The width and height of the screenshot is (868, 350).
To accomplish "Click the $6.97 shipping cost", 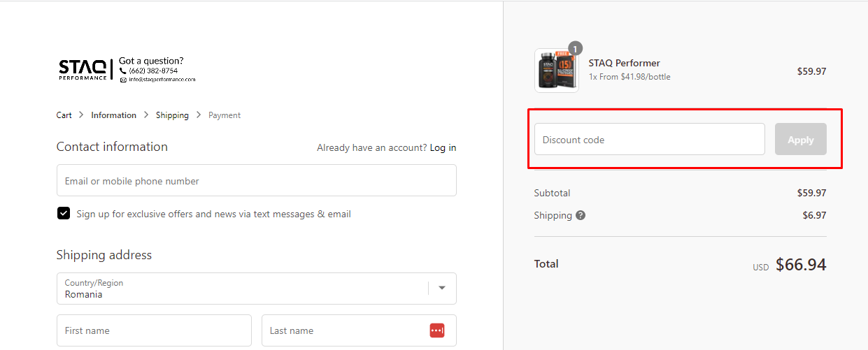I will [814, 215].
